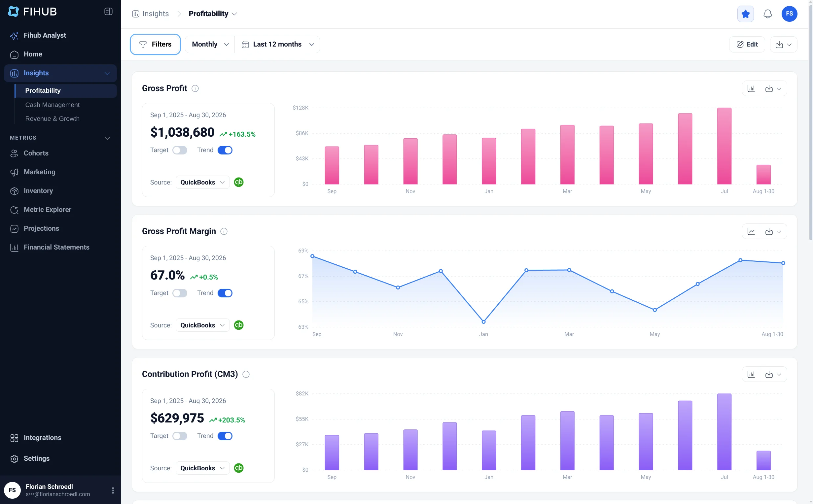
Task: Click QuickBooks logo in Gross Profit Margin card
Action: click(239, 325)
